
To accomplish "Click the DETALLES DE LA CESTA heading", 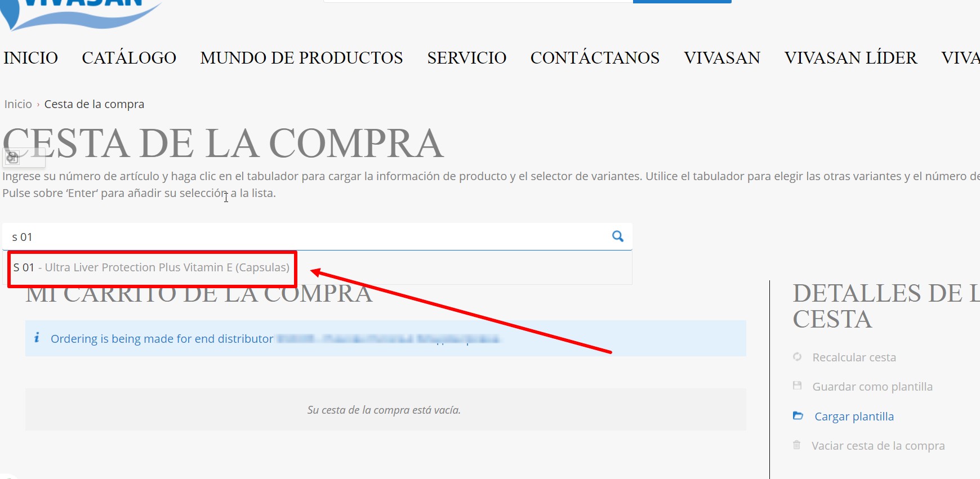I will click(x=886, y=306).
